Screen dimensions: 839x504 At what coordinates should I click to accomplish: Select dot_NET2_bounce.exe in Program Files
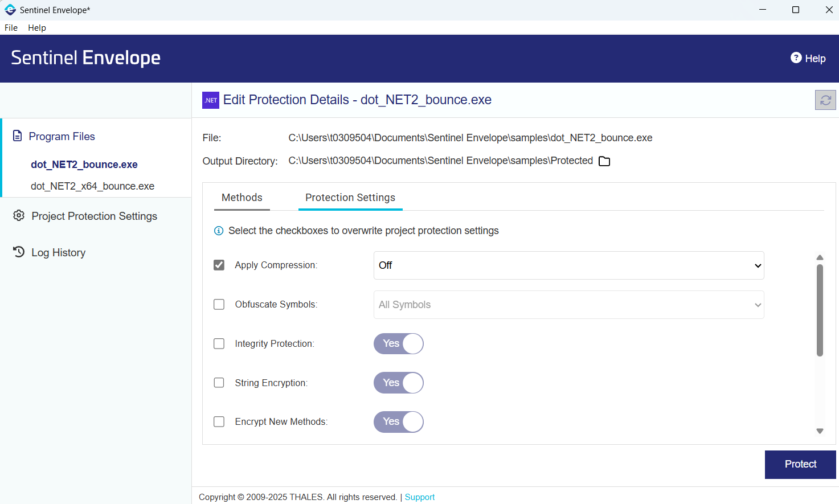pyautogui.click(x=84, y=165)
